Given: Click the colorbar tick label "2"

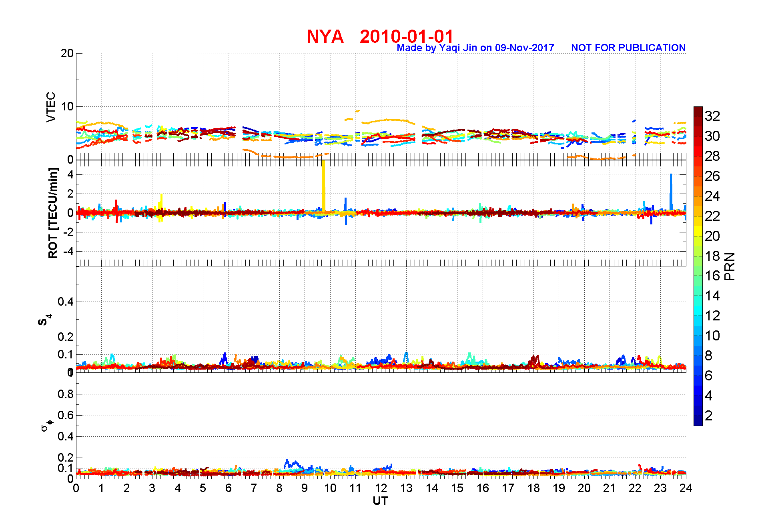Looking at the screenshot, I should pos(708,416).
